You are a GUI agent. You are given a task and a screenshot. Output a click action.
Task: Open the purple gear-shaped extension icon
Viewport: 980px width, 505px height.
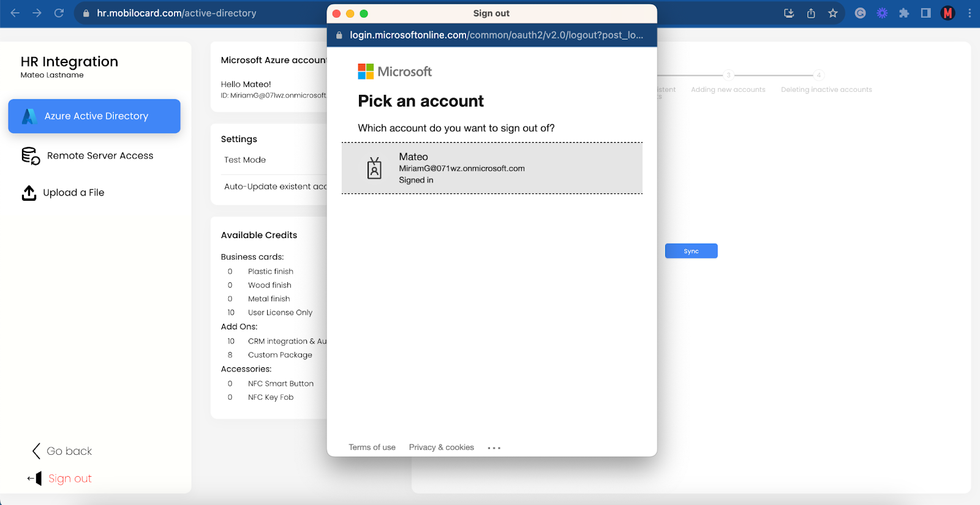882,13
